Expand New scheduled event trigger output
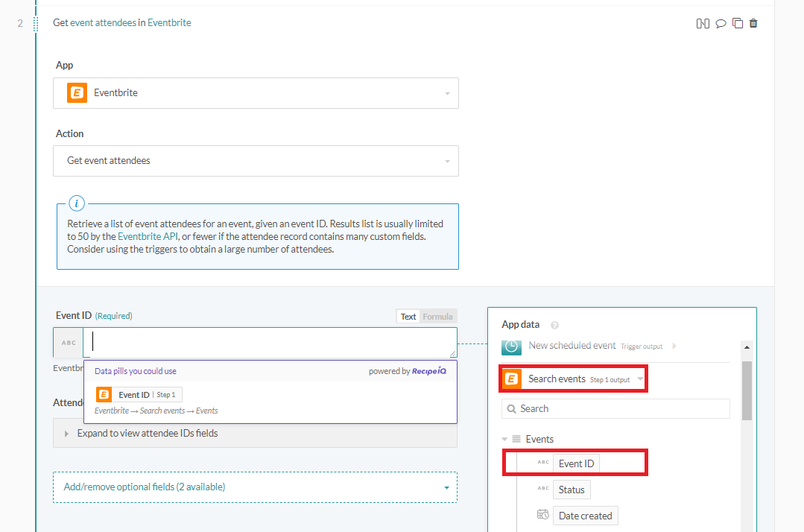 point(674,346)
